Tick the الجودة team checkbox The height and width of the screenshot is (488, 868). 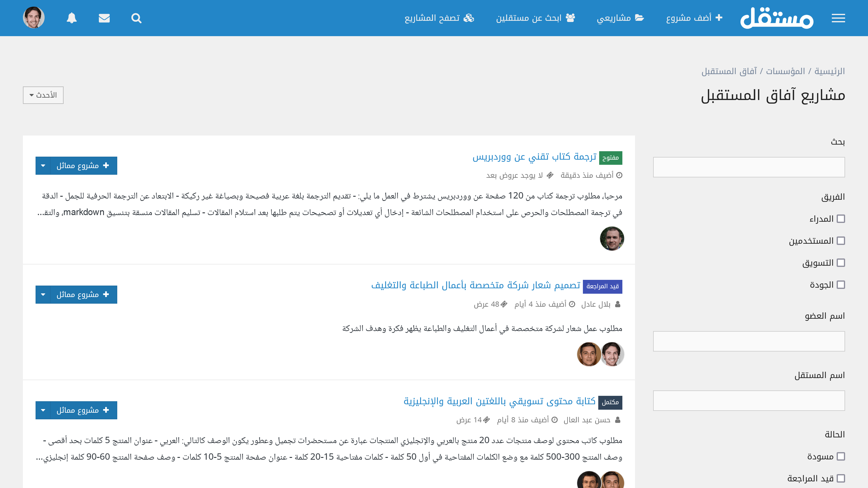coord(841,285)
